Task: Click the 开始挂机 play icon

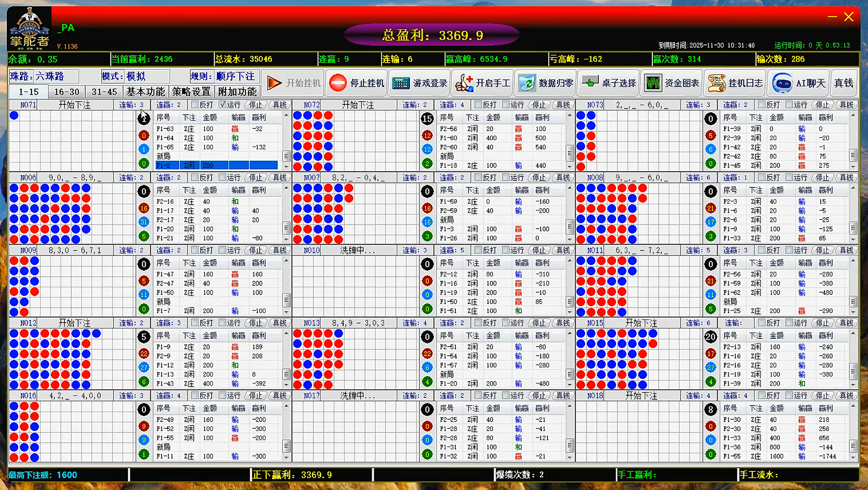Action: coord(274,83)
